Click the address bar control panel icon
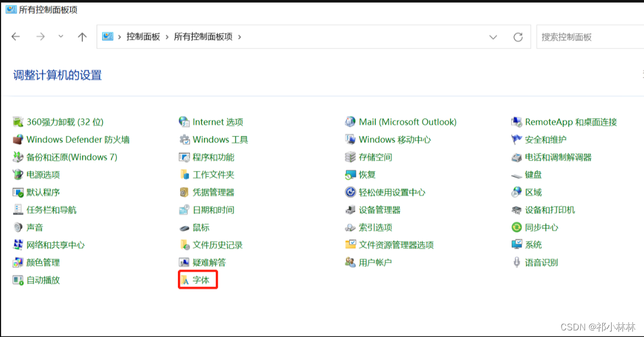This screenshot has width=644, height=337. coord(107,37)
